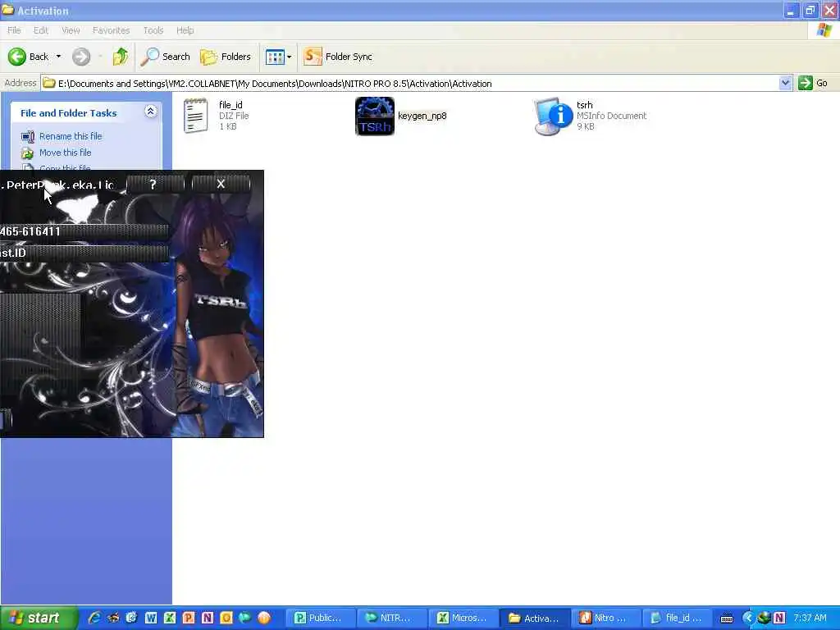Open the Help menu

point(185,30)
